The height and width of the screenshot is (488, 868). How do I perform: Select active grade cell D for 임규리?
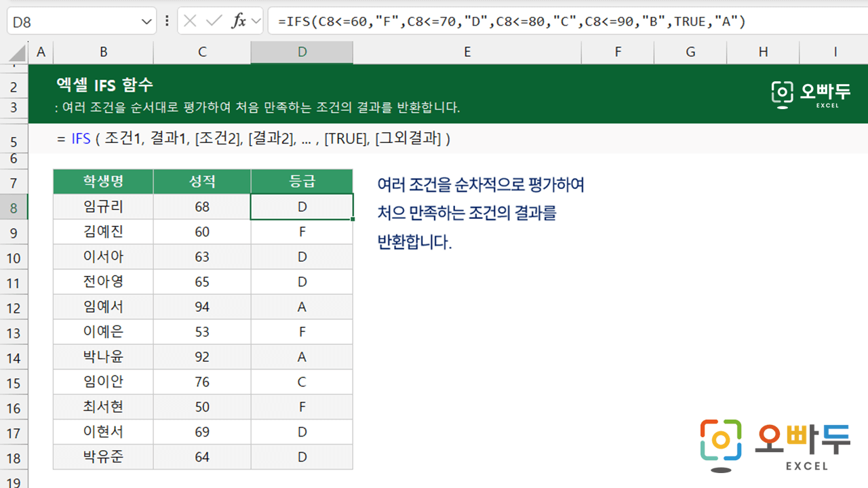(x=302, y=207)
